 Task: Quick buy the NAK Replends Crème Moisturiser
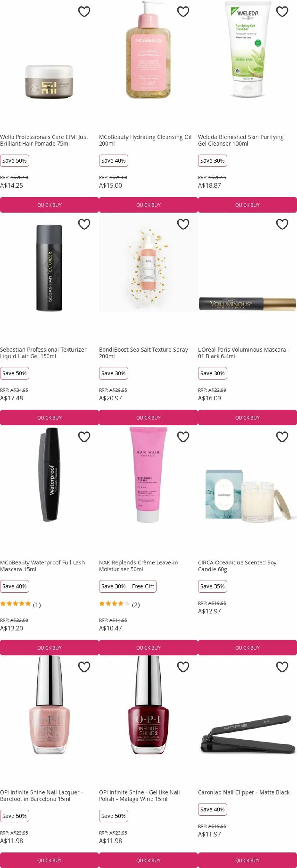148,648
